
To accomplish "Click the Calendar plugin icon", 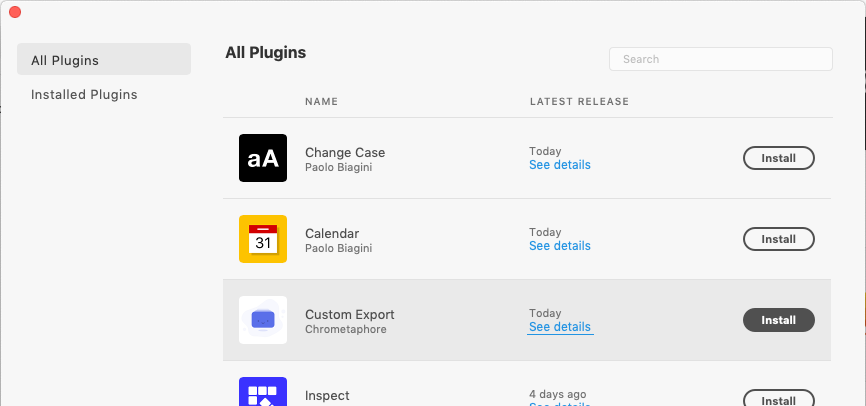I will (263, 239).
